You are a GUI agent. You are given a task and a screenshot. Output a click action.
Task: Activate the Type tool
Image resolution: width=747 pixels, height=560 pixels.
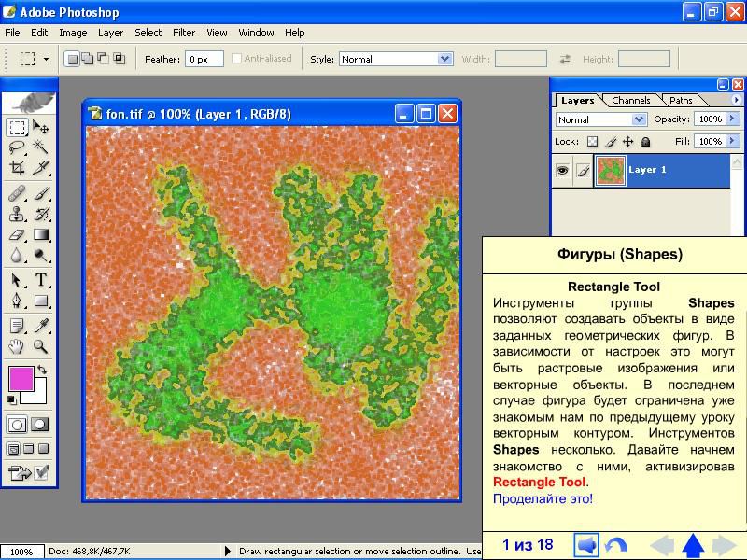[x=41, y=280]
